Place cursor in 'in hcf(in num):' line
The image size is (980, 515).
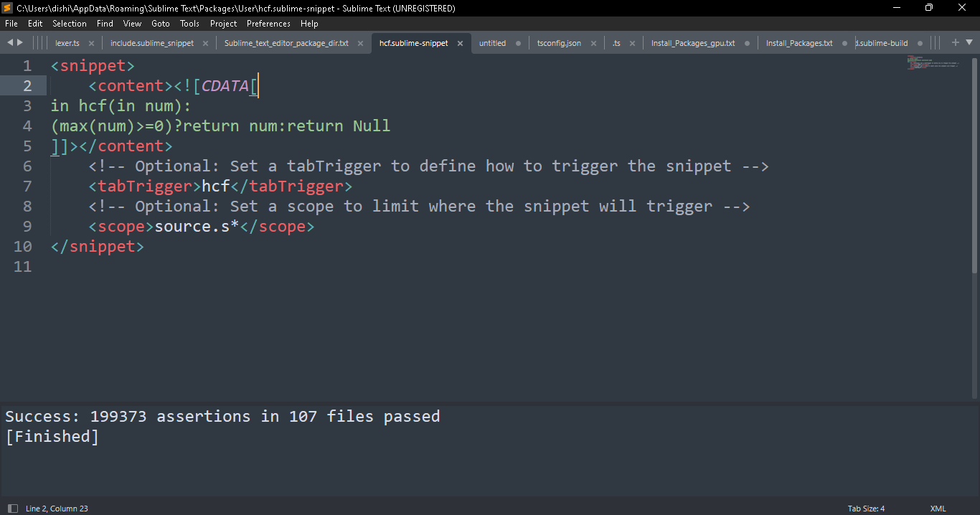point(121,106)
